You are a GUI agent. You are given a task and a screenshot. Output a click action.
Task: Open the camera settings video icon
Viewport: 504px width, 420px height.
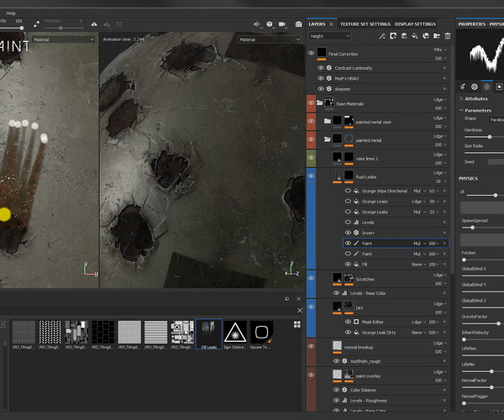point(282,24)
